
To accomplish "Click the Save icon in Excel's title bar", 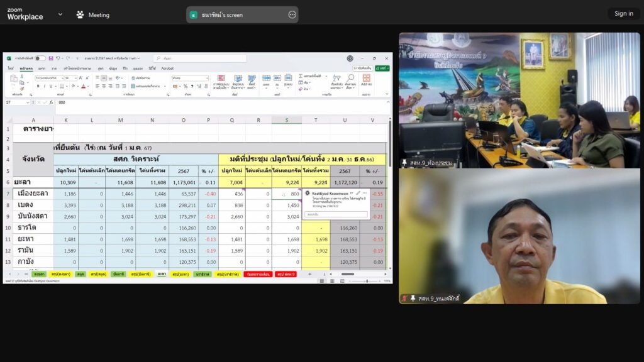I will click(x=50, y=58).
